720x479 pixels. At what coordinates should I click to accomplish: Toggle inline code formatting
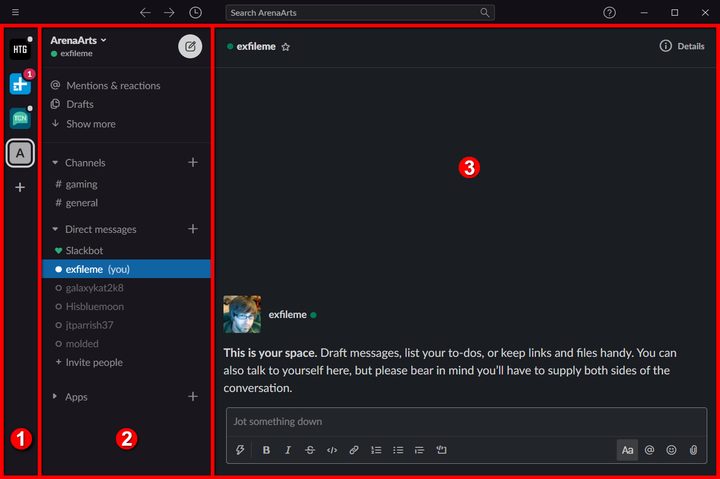pos(332,450)
